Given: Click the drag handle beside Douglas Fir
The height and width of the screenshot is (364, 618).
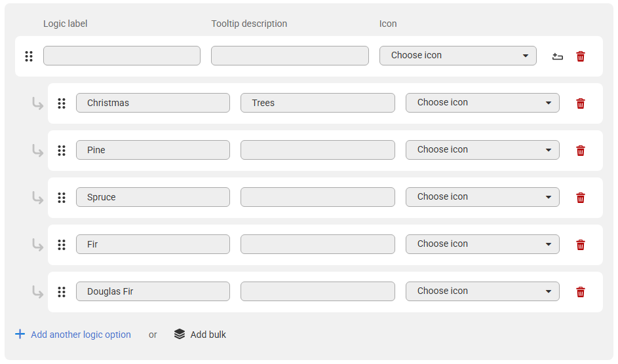Looking at the screenshot, I should 62,292.
